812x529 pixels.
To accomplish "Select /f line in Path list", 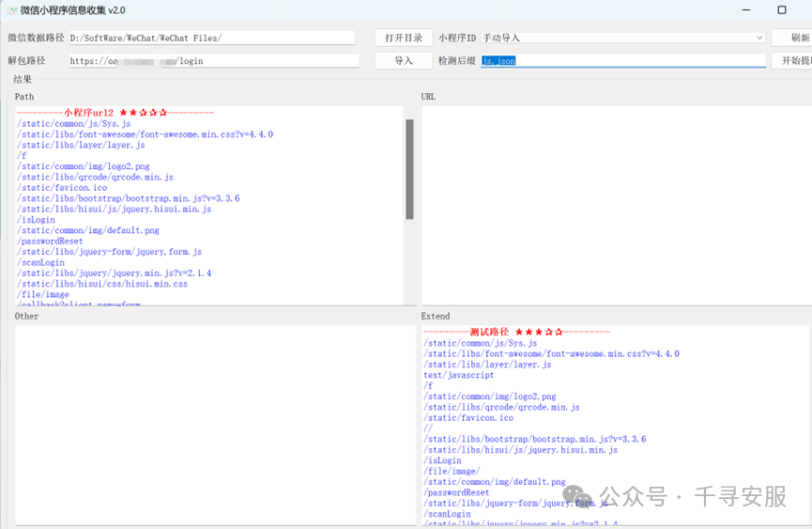I will (22, 155).
